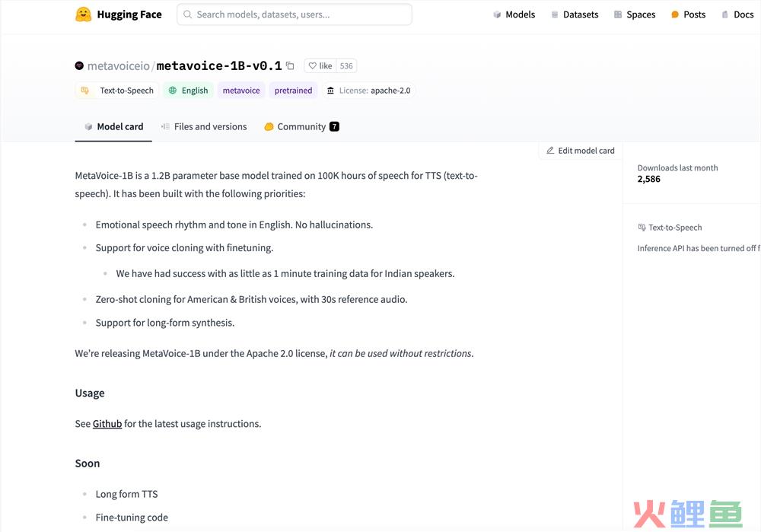Open Posts in the top navigation
The image size is (761, 532).
click(x=688, y=14)
